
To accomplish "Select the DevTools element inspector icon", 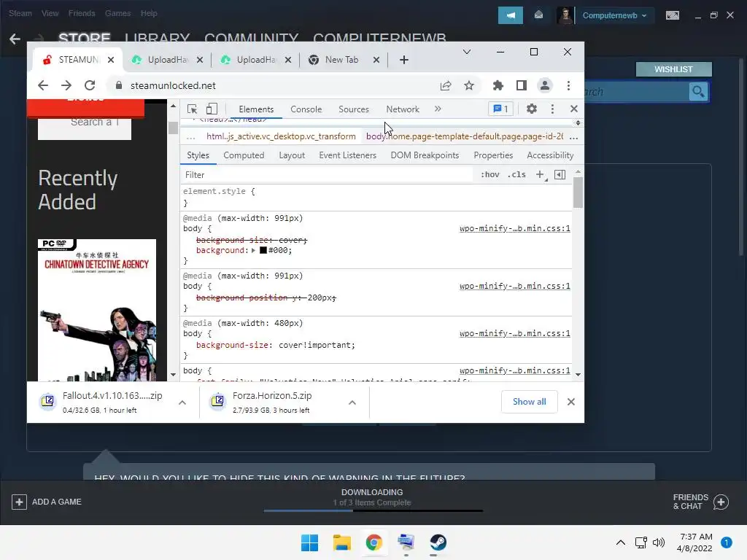I will pos(192,109).
